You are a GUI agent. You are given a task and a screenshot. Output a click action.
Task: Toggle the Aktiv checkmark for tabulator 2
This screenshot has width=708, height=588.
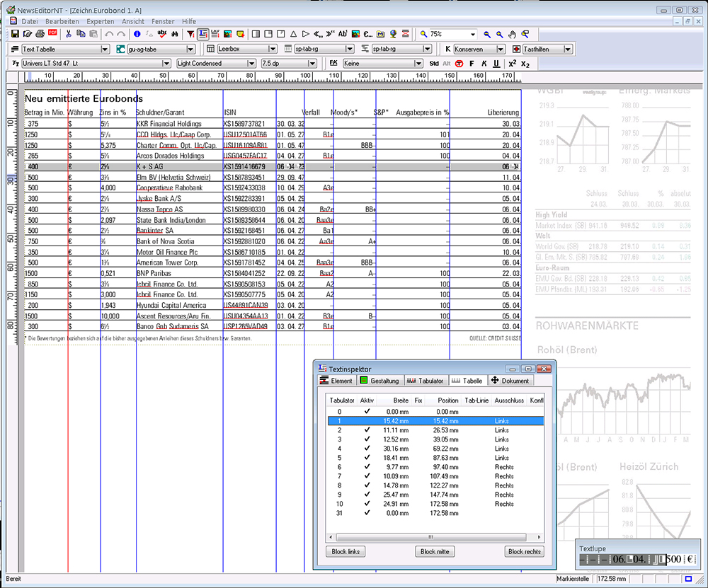coord(367,430)
